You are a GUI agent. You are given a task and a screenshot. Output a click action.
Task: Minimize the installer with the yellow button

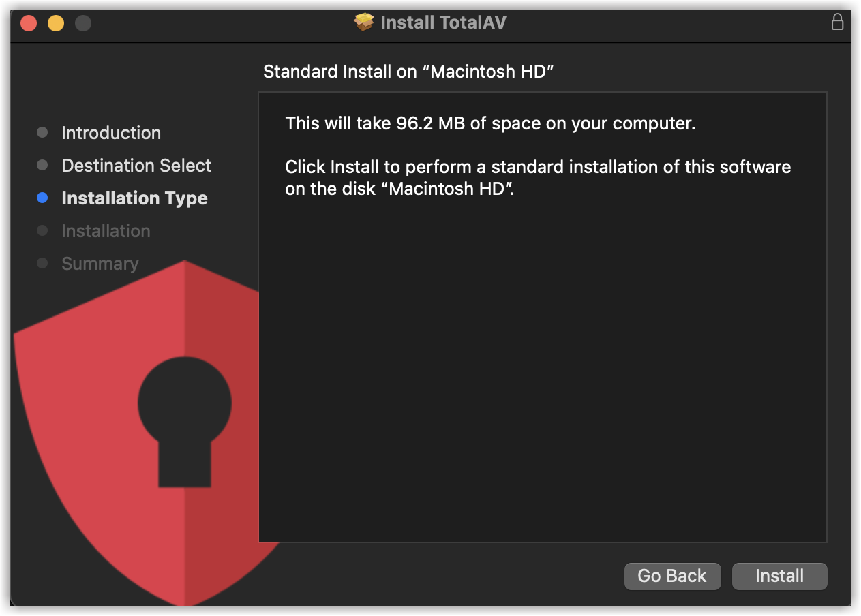tap(56, 23)
